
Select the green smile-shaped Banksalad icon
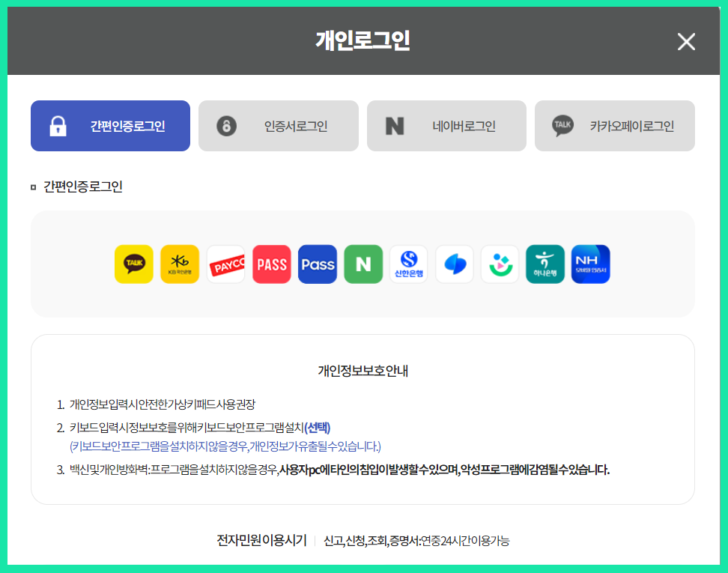point(500,264)
